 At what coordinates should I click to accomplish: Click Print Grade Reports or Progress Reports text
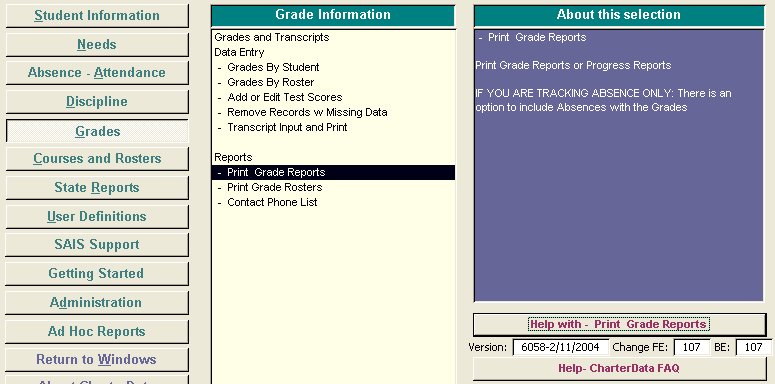click(573, 66)
